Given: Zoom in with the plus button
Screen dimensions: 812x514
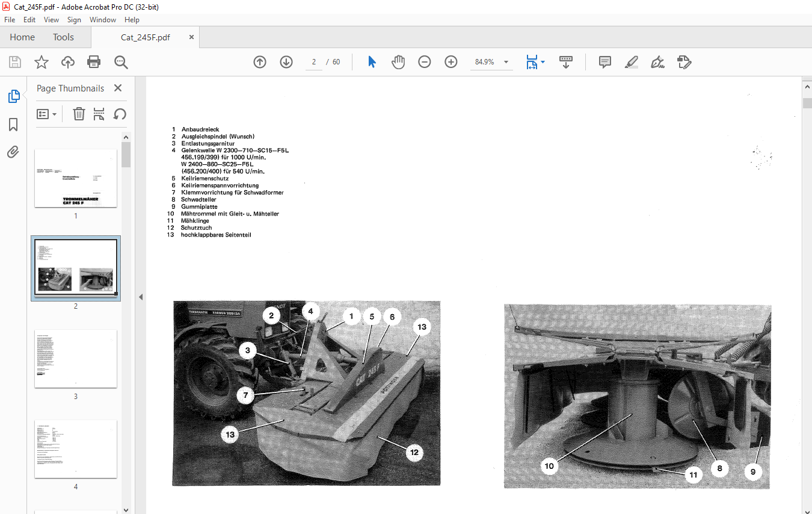Looking at the screenshot, I should (451, 62).
